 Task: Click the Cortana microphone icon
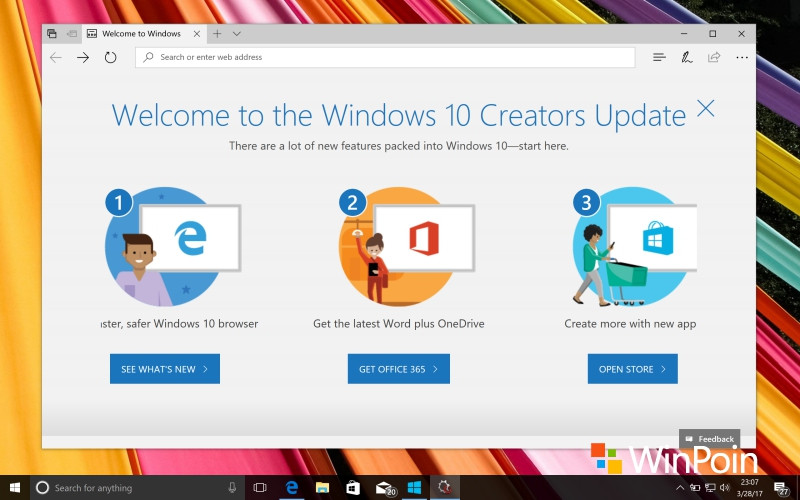point(232,488)
